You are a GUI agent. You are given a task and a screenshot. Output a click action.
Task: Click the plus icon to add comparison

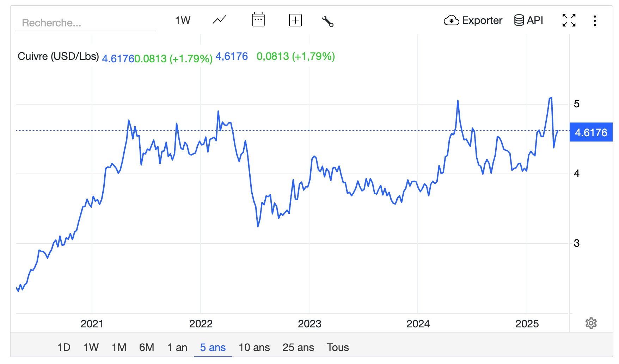pos(295,20)
